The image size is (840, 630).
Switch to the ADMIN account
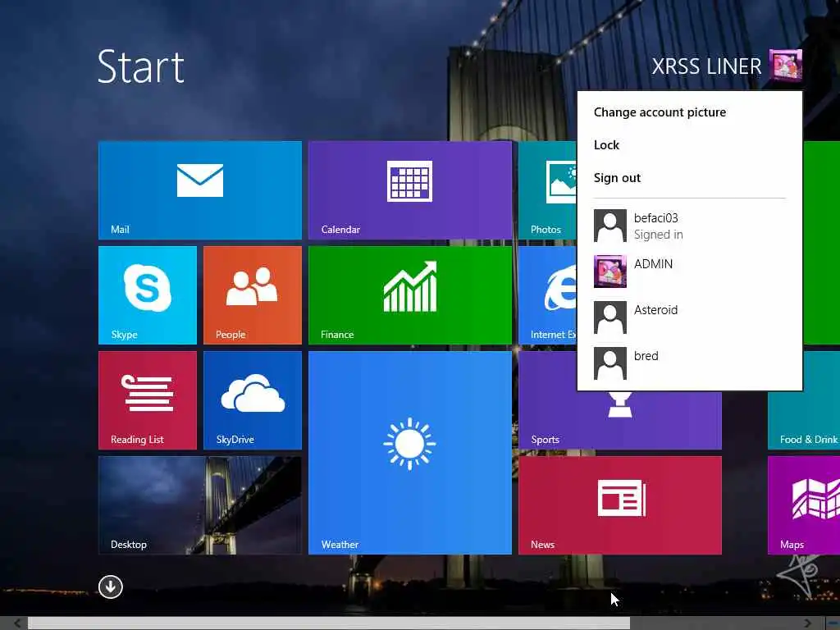(x=689, y=272)
